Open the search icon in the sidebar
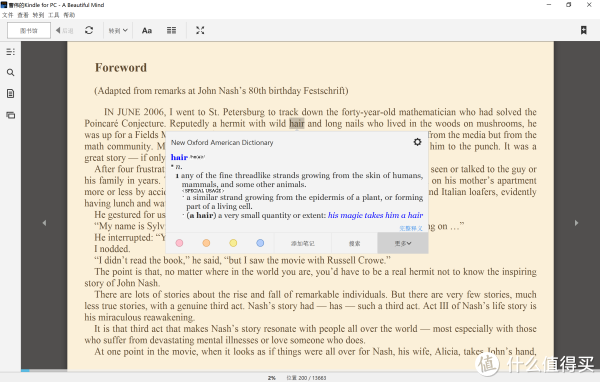Screen dimensions: 600x382 tap(11, 72)
